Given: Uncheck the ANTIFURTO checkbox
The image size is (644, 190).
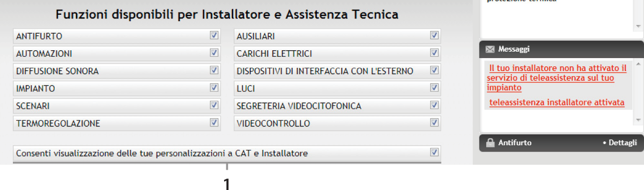Looking at the screenshot, I should [x=214, y=35].
